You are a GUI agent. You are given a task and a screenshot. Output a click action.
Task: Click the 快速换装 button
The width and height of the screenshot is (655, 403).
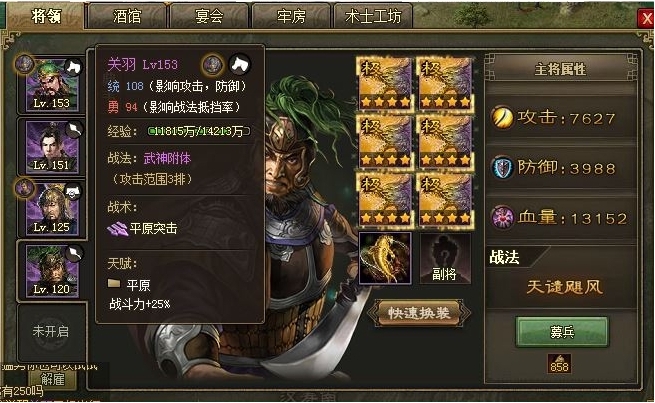click(x=419, y=312)
